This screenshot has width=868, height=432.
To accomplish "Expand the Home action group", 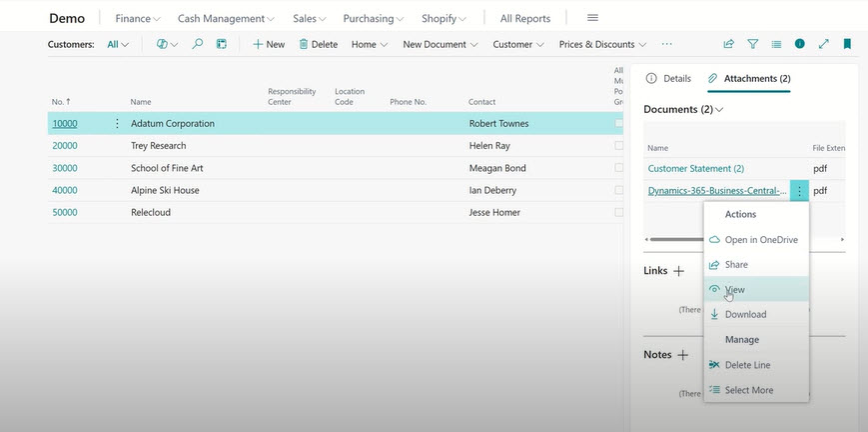I will point(370,44).
